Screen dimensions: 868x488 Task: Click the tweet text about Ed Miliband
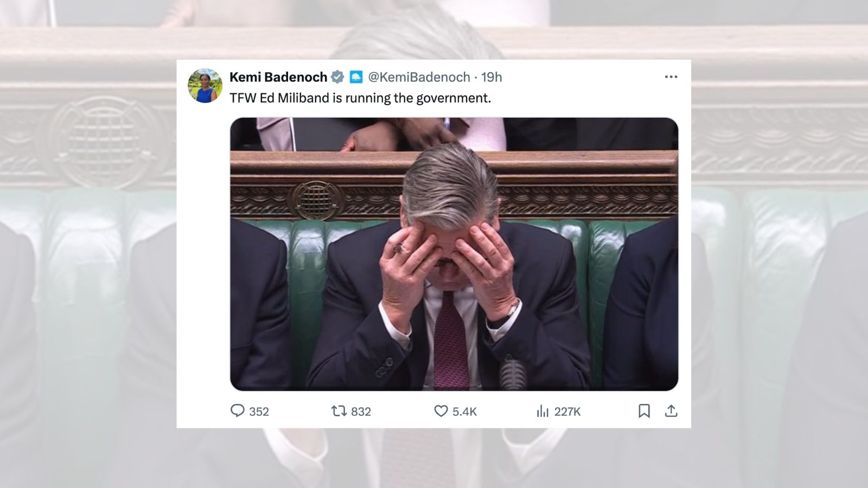click(360, 98)
